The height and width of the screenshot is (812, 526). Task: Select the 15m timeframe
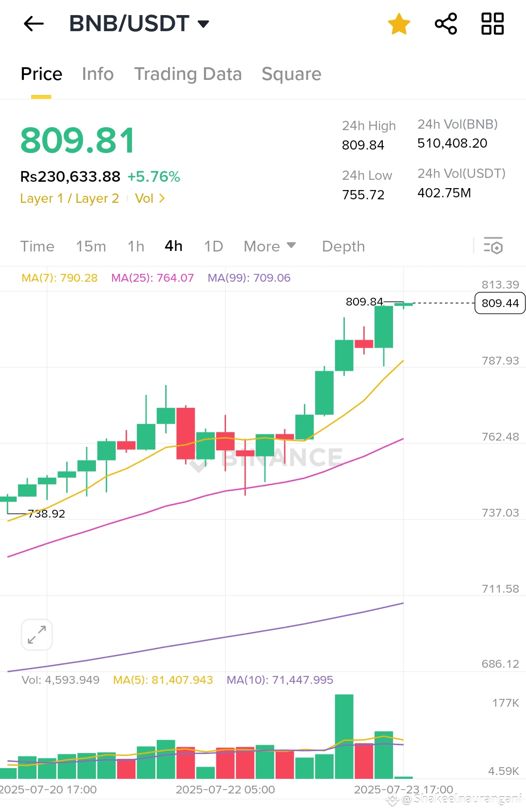coord(91,246)
